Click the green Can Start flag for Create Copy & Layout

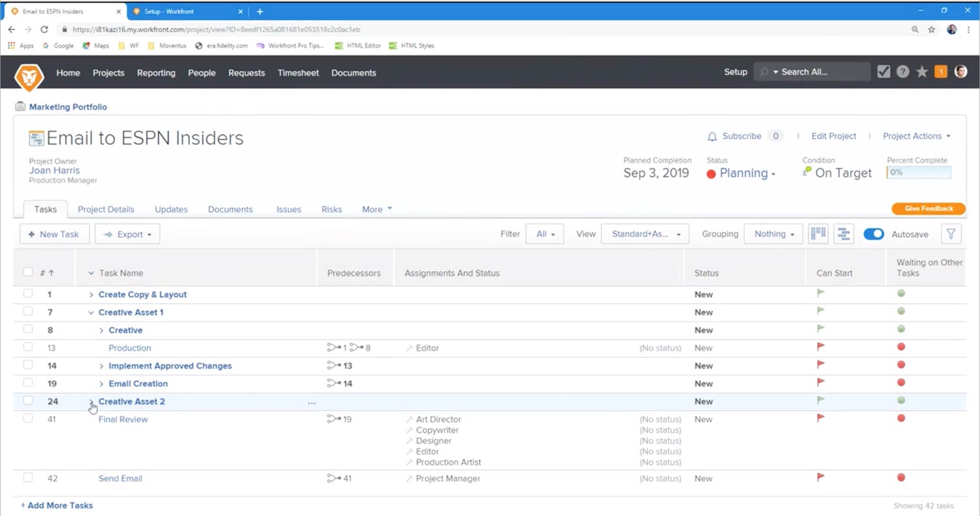[x=821, y=293]
